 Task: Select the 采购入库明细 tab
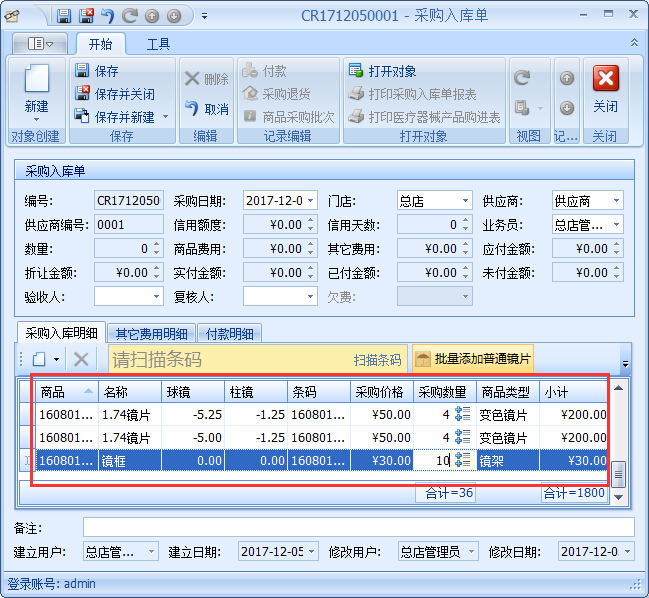(x=61, y=333)
